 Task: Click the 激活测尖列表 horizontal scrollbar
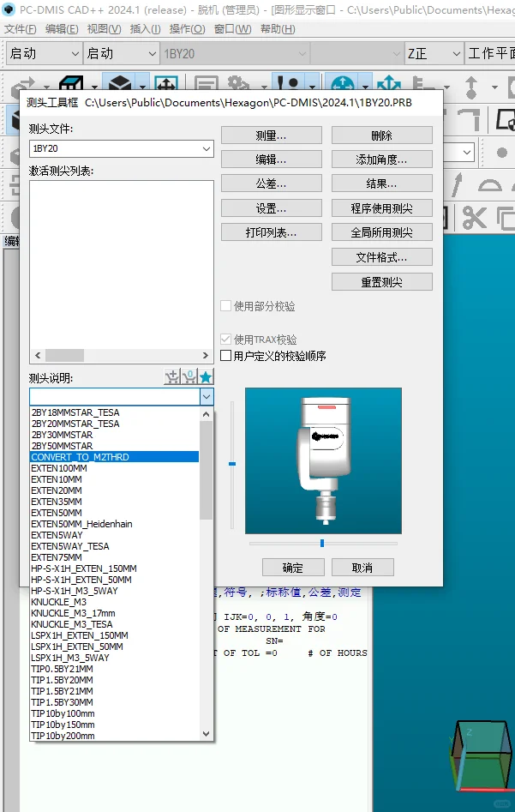[122, 356]
